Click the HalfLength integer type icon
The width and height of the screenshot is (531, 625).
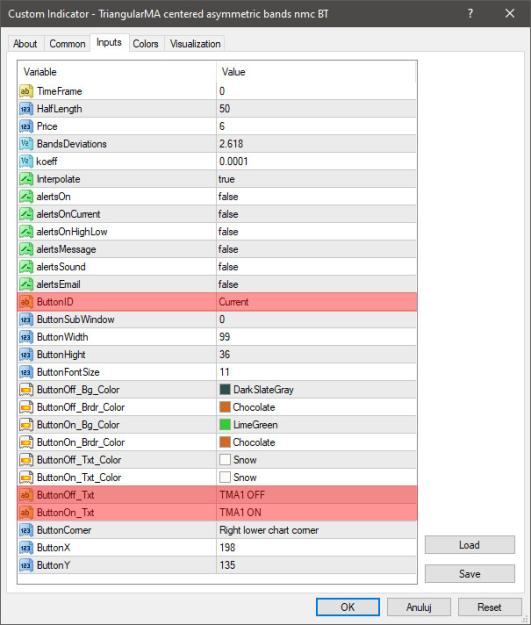click(x=26, y=109)
